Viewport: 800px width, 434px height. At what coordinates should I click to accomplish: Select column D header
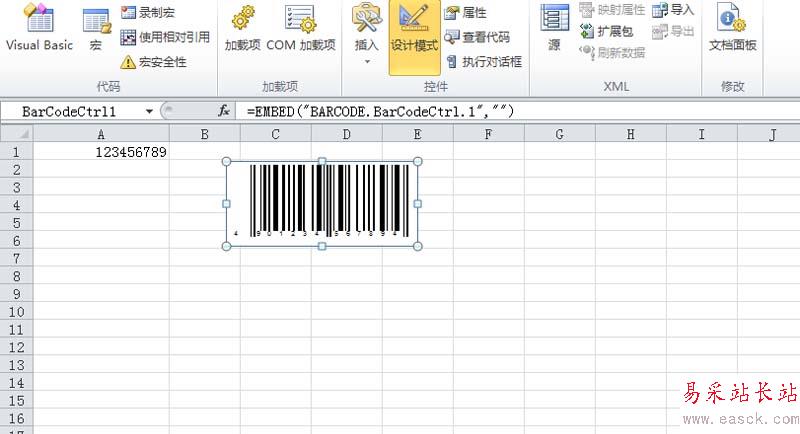346,134
